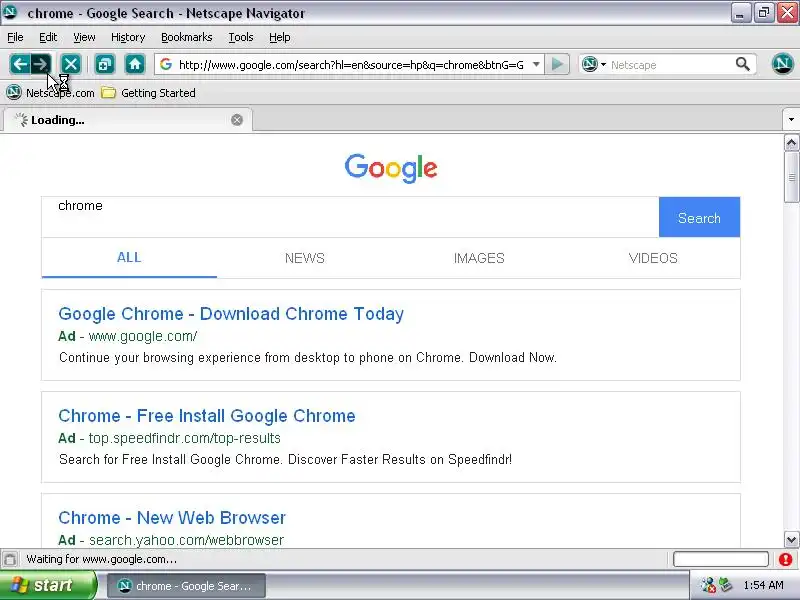The image size is (800, 600).
Task: Click the Netscape.com bookmark icon
Action: coord(14,92)
